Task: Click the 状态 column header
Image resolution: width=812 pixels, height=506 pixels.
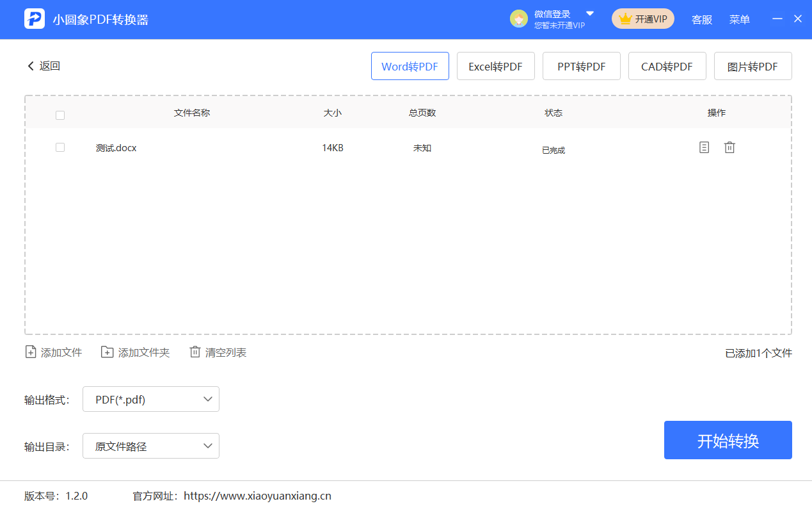Action: click(553, 113)
